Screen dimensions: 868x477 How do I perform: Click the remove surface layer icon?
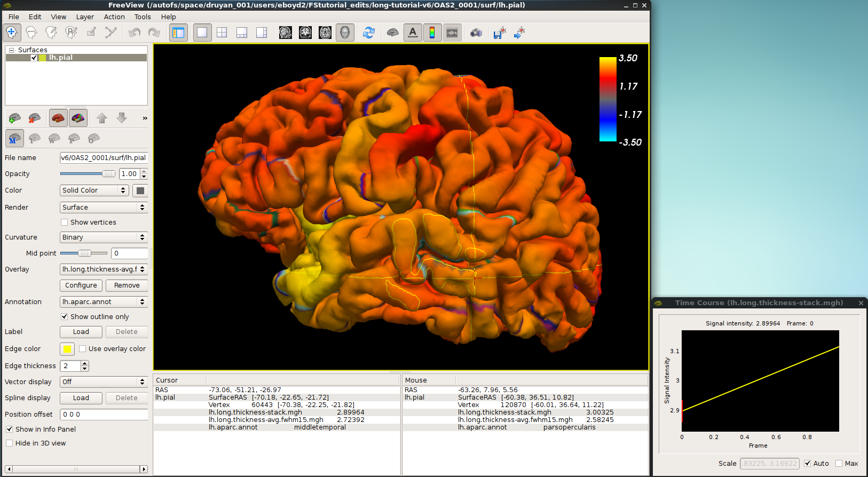tap(35, 118)
